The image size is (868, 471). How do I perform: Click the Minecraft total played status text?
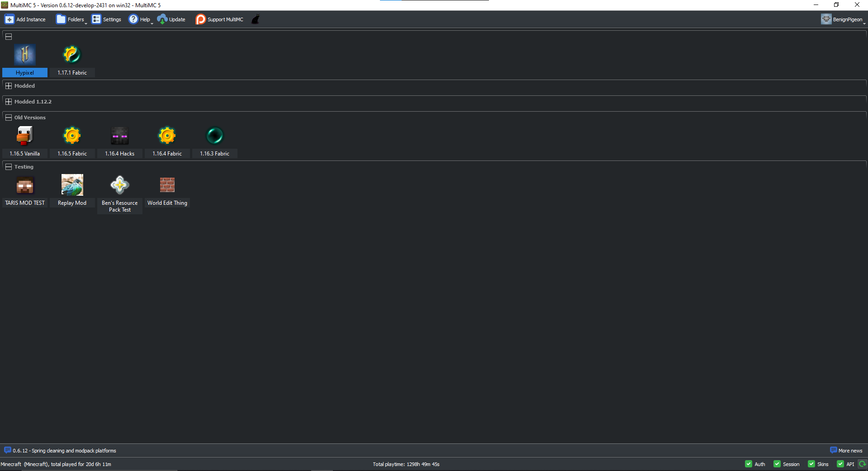[56, 464]
